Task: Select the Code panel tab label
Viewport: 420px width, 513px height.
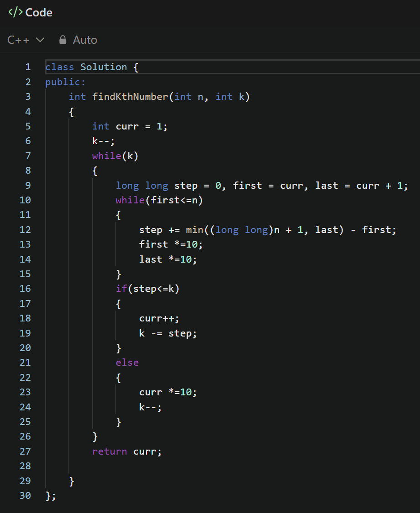Action: coord(39,13)
